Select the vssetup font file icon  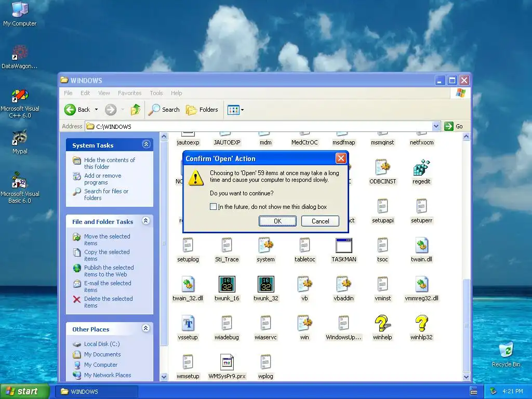(188, 323)
